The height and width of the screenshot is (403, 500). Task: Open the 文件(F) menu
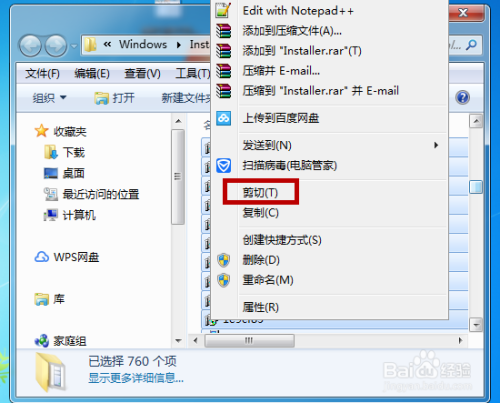pos(42,73)
